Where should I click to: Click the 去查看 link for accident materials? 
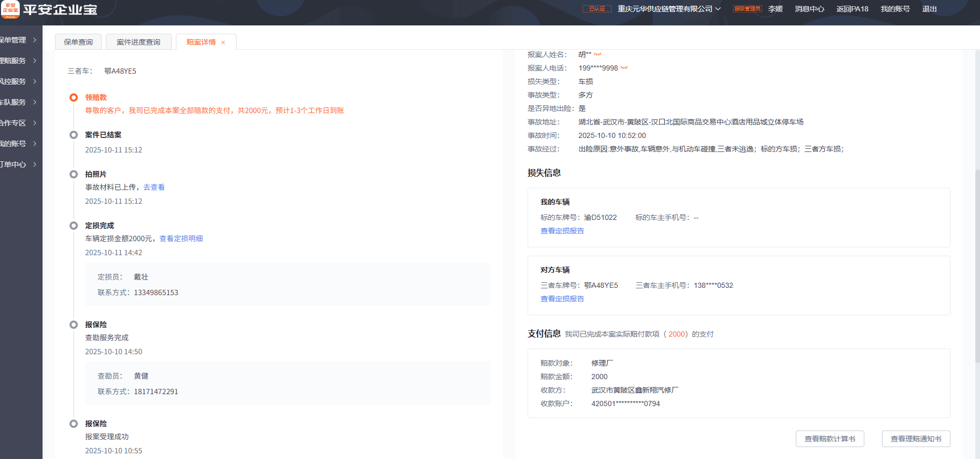point(154,187)
